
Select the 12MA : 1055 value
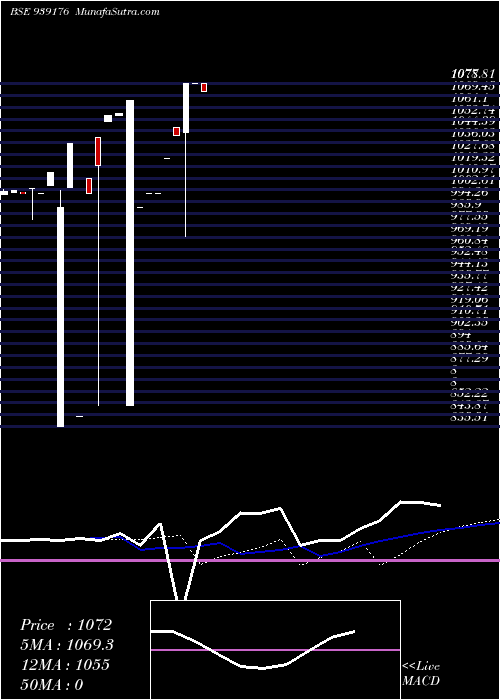(65, 665)
